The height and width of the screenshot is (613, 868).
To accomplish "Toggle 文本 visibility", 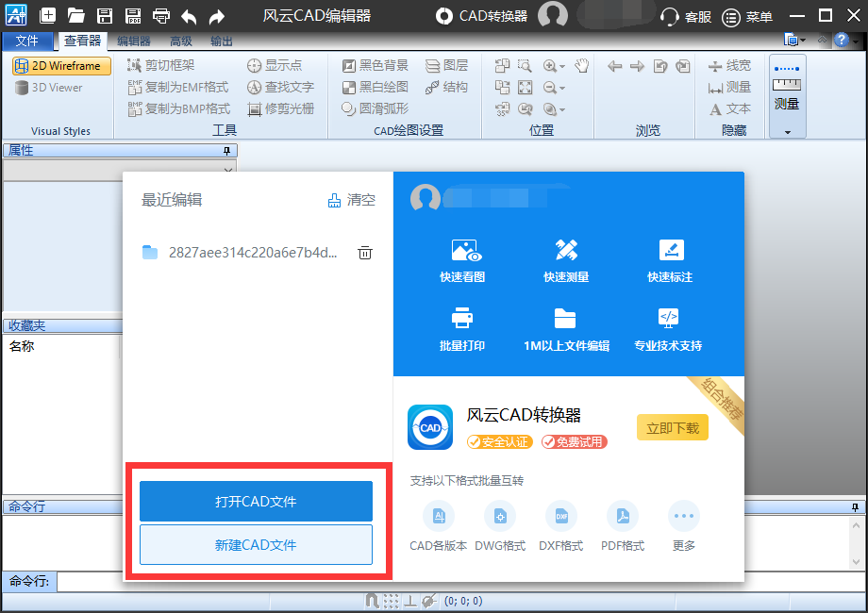I will (729, 108).
